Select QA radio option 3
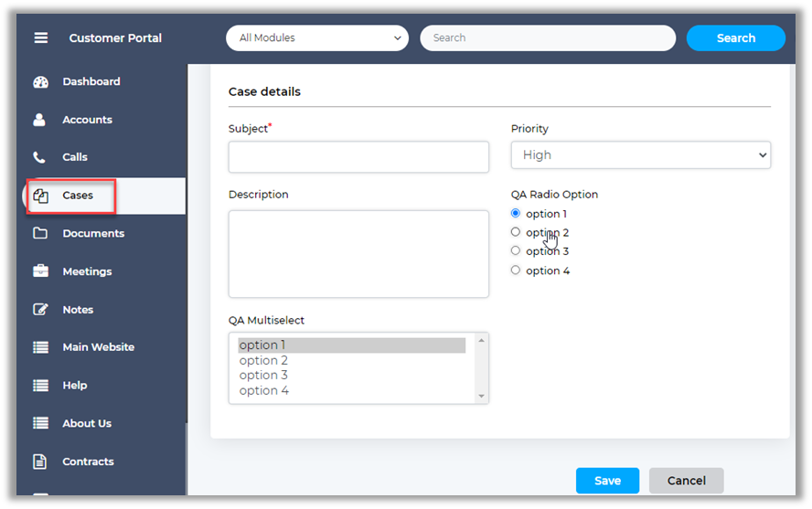 click(x=516, y=251)
